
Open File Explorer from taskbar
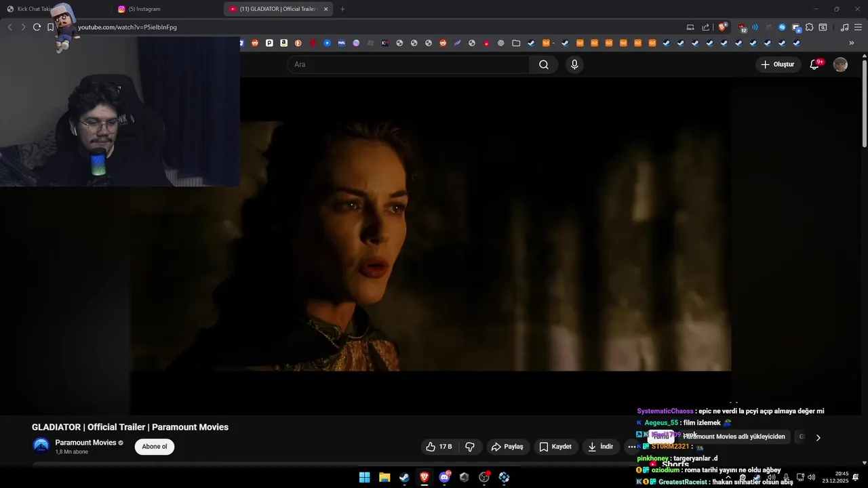click(384, 477)
